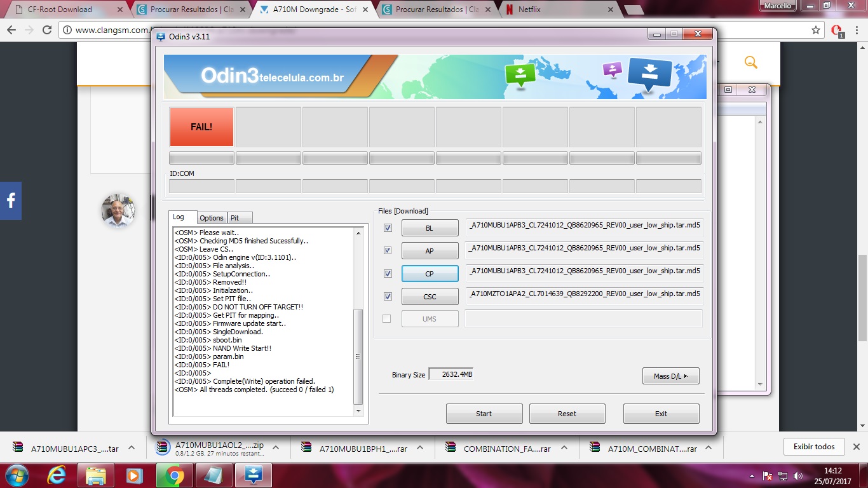Screen dimensions: 868x488
Task: Reload the current web page
Action: click(47, 30)
